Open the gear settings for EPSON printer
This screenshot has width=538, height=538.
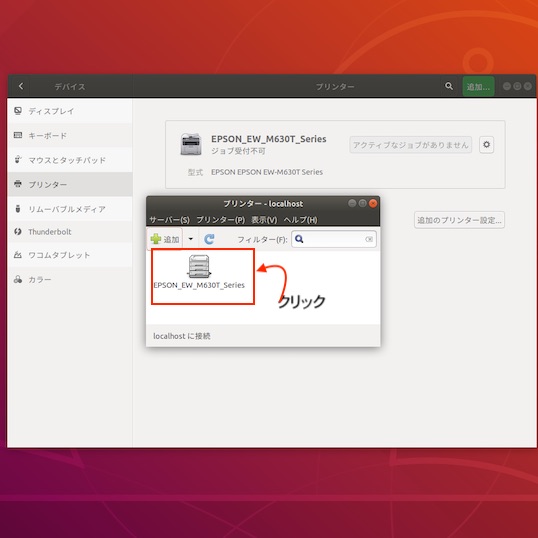487,145
